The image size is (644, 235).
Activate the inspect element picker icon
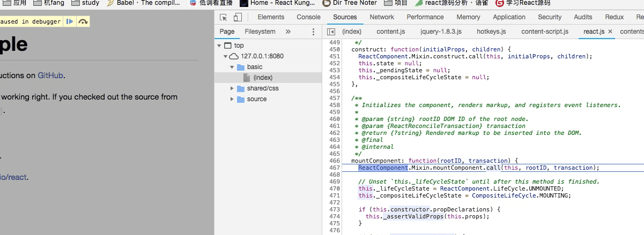click(224, 17)
